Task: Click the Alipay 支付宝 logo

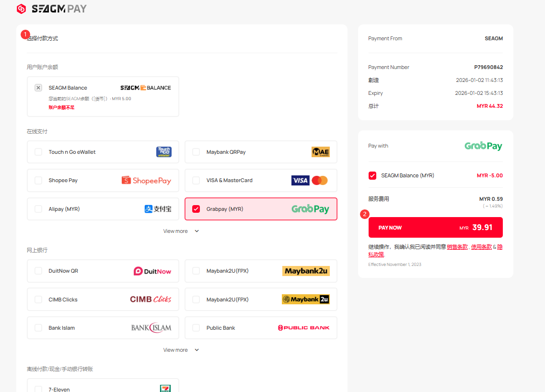Action: point(158,209)
